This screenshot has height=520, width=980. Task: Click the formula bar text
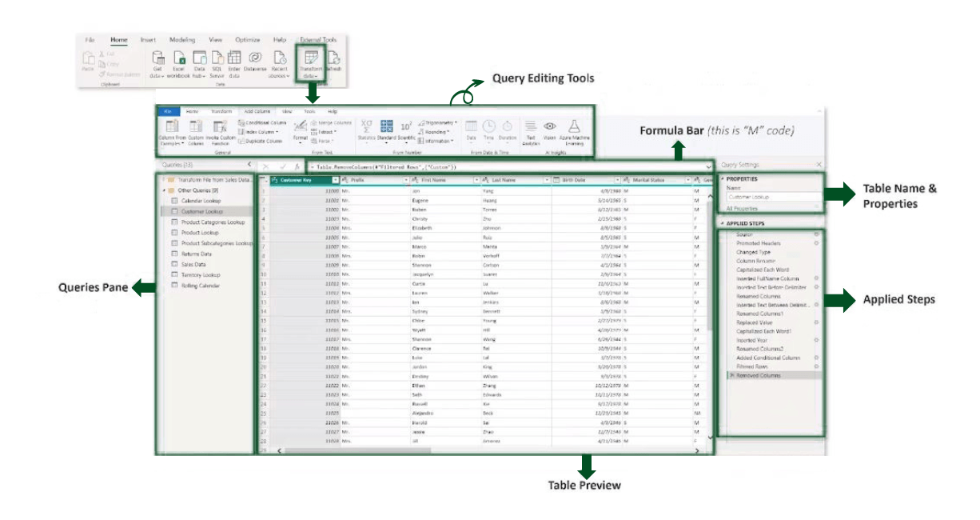[x=381, y=166]
